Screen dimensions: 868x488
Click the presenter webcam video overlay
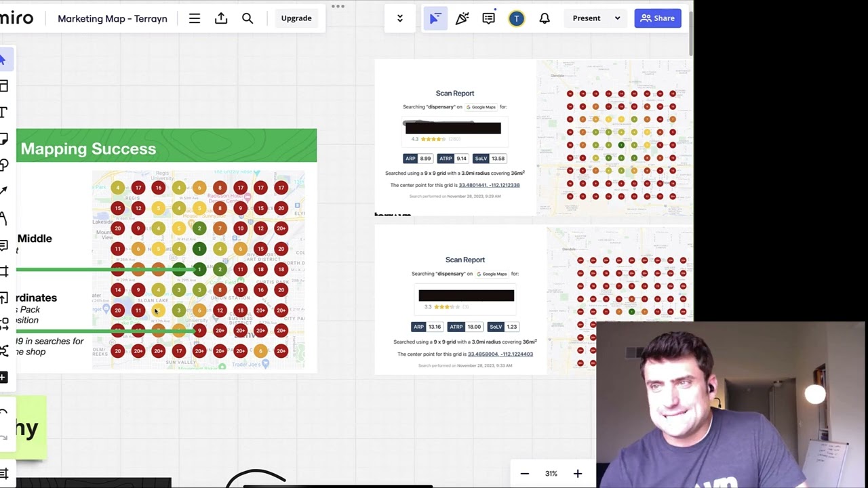pyautogui.click(x=732, y=405)
